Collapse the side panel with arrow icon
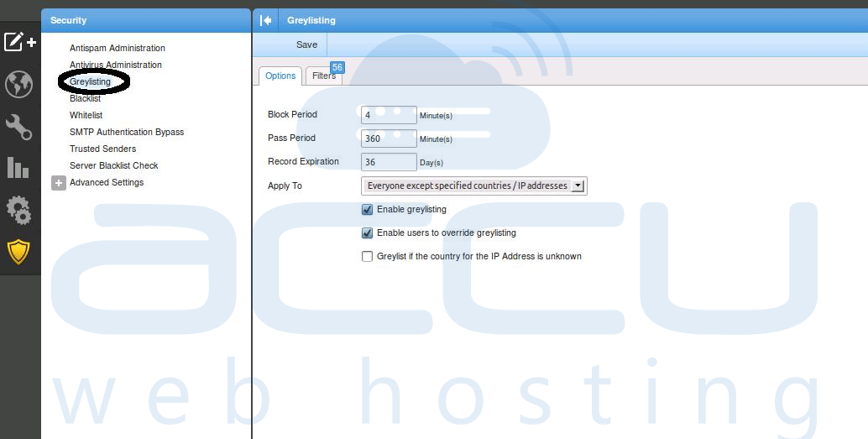The width and height of the screenshot is (868, 439). (x=266, y=20)
